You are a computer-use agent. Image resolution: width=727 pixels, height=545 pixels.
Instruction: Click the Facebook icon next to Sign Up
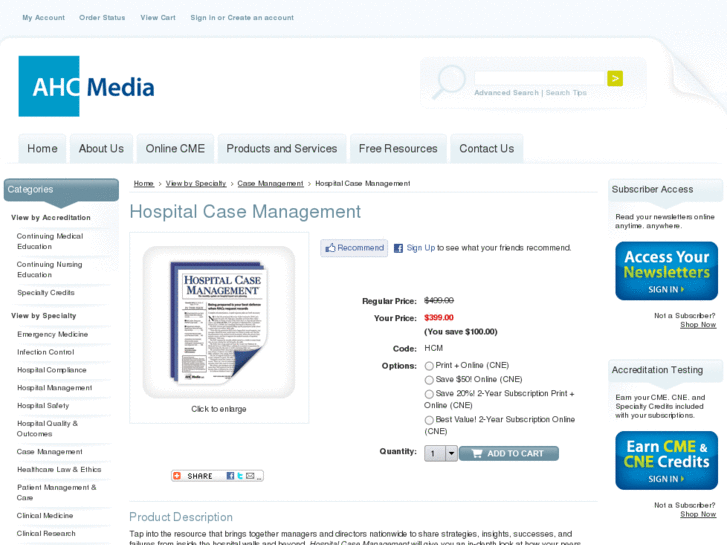coord(398,248)
